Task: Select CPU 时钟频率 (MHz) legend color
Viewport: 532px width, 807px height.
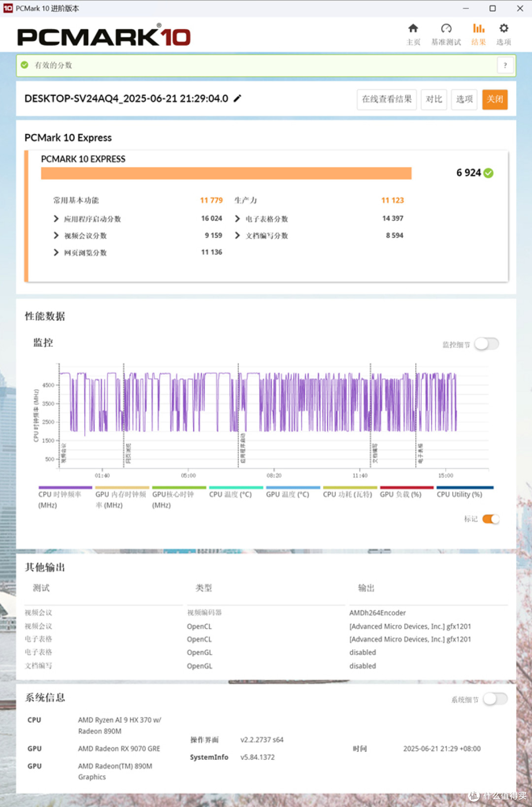Action: pyautogui.click(x=65, y=488)
